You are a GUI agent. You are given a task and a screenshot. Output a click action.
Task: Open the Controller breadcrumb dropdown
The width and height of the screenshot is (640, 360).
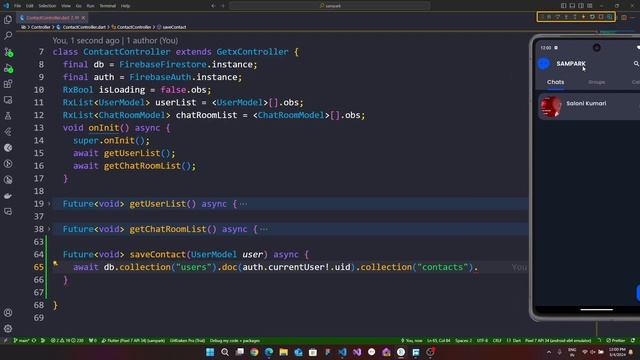tap(40, 27)
